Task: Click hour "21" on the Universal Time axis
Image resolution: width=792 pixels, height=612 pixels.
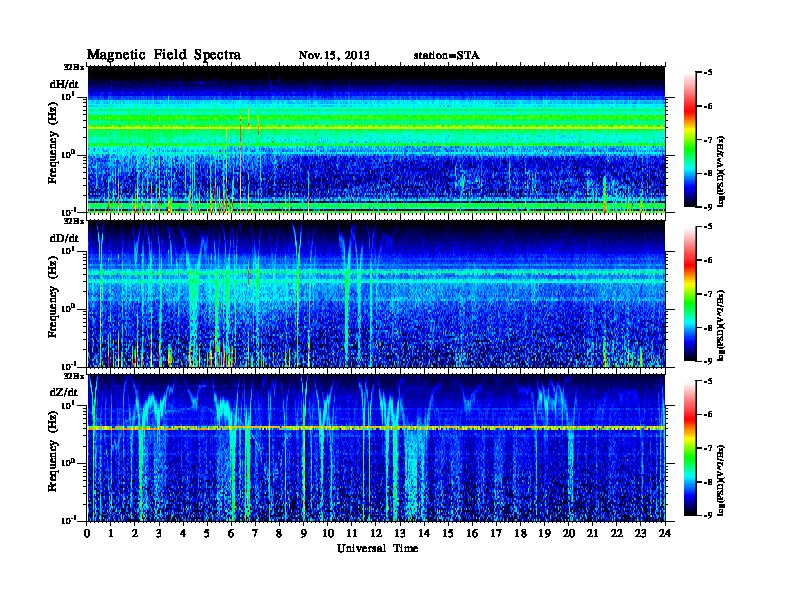Action: click(x=592, y=533)
